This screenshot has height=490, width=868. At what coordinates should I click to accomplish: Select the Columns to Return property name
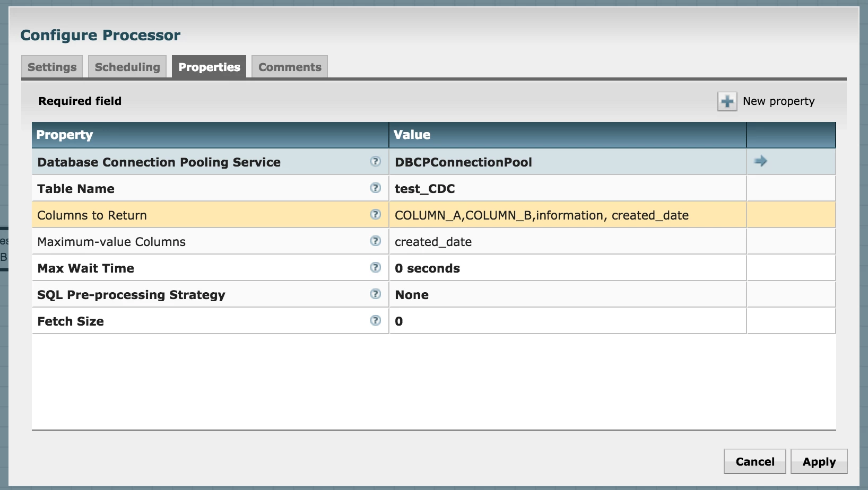coord(92,215)
